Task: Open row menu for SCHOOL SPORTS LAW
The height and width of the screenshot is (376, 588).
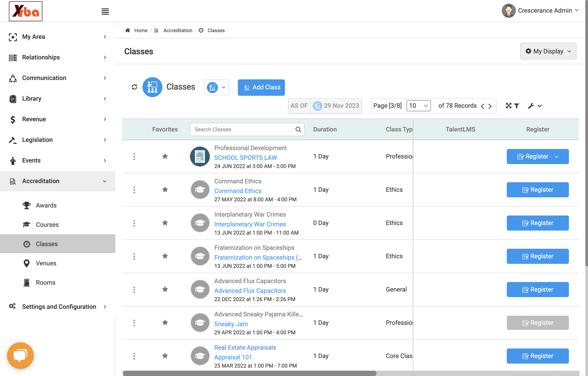Action: (x=134, y=157)
